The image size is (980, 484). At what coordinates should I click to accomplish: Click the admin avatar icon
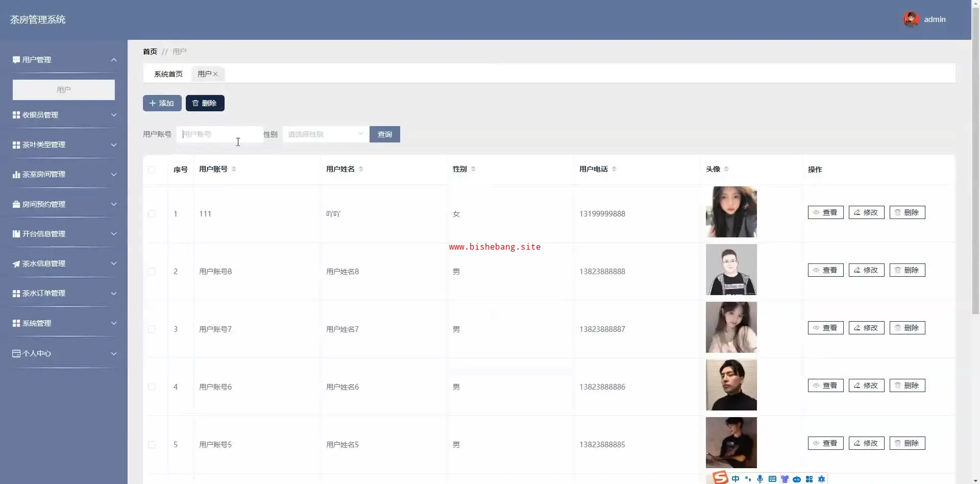(x=911, y=19)
